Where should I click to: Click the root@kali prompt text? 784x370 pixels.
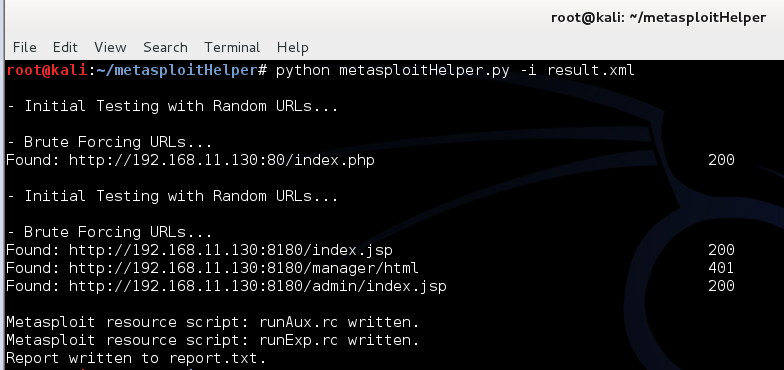(46, 70)
